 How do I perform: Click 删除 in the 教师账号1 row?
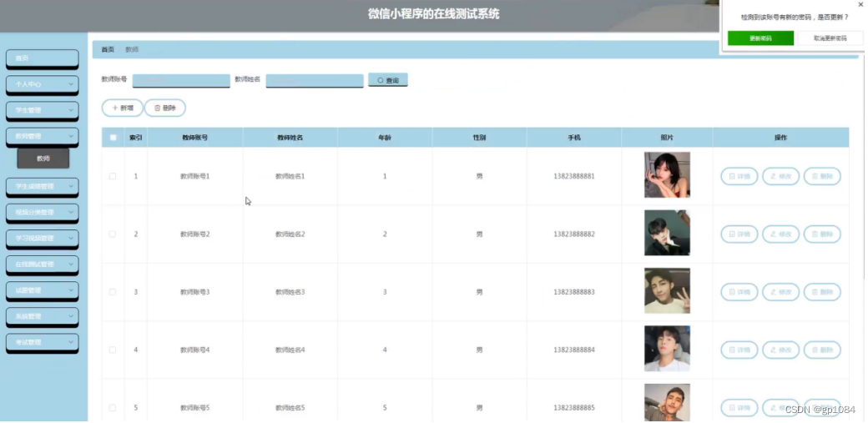[x=822, y=177]
